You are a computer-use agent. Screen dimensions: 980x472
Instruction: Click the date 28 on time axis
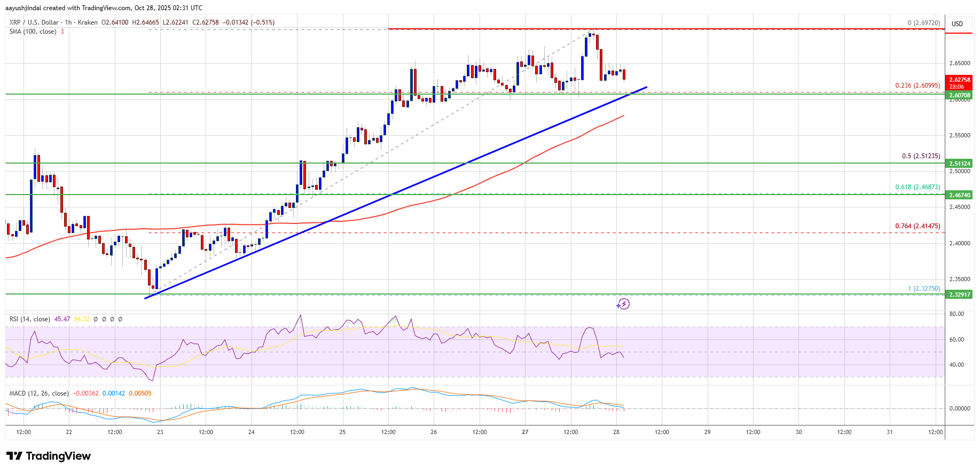click(616, 432)
